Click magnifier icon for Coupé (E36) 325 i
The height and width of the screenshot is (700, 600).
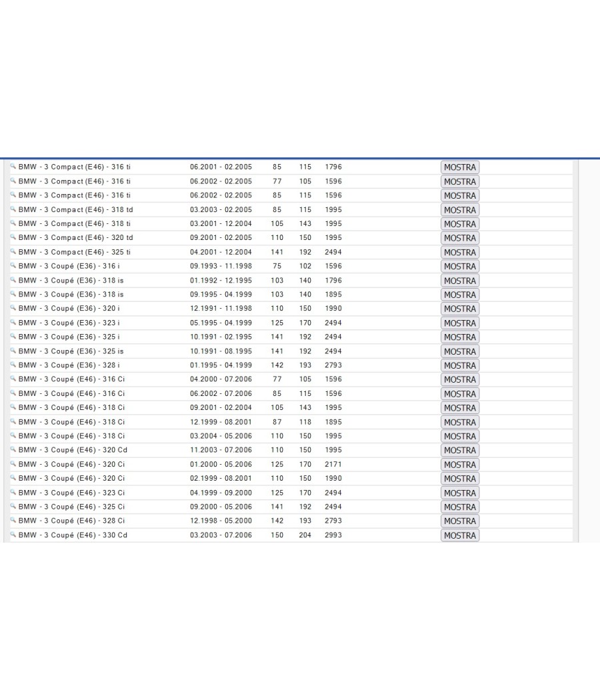(x=13, y=336)
